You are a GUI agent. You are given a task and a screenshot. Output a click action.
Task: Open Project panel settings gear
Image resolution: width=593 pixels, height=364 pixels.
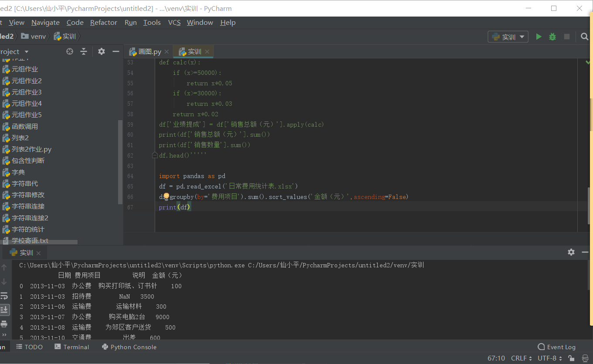tap(102, 51)
